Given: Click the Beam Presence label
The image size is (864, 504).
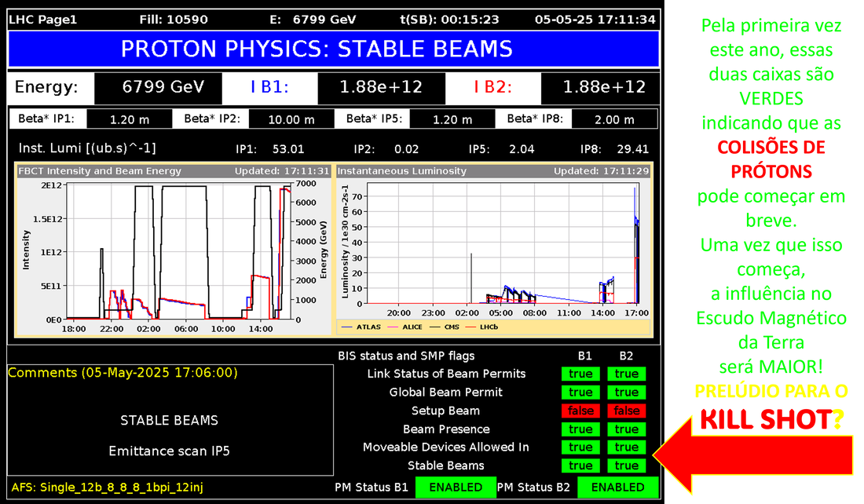Looking at the screenshot, I should [446, 429].
